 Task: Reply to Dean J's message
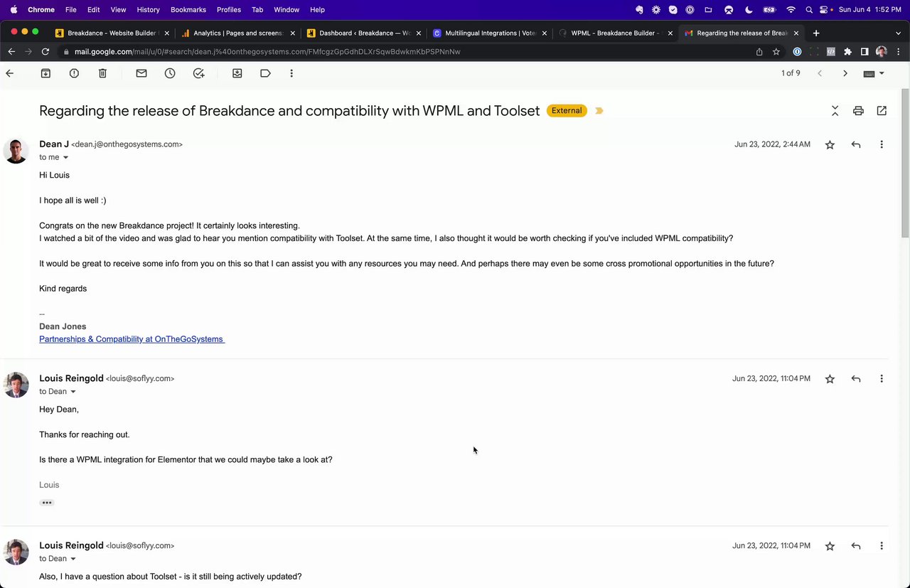(x=856, y=144)
